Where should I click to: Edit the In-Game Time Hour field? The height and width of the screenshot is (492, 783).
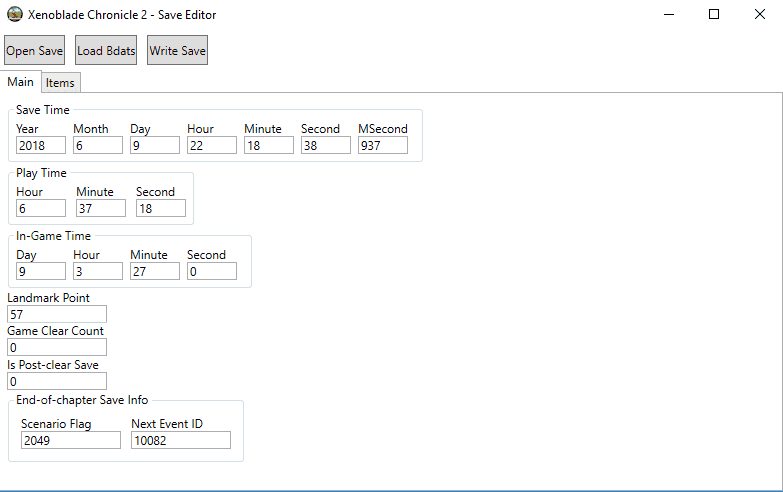click(x=97, y=271)
